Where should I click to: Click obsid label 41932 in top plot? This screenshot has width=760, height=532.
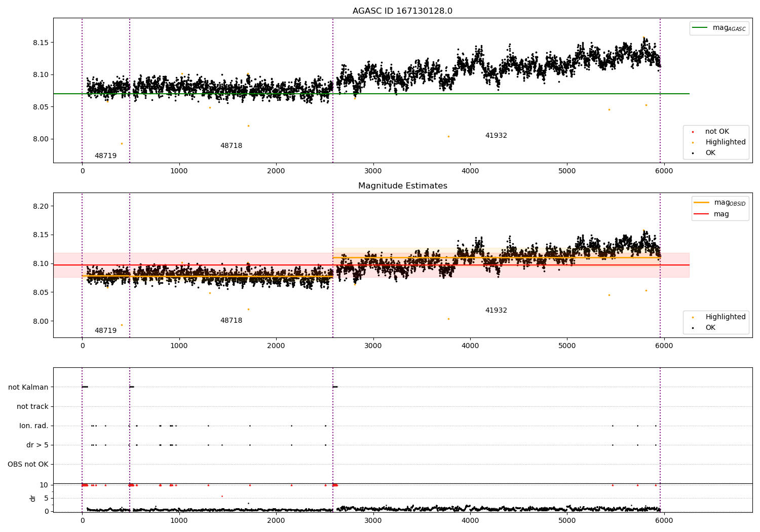(x=496, y=136)
